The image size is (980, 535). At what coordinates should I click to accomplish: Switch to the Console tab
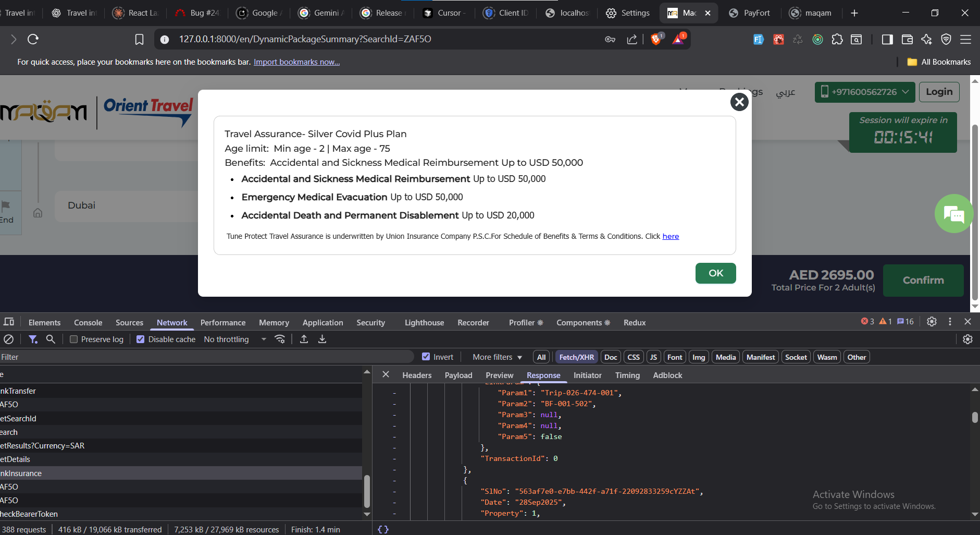point(88,323)
